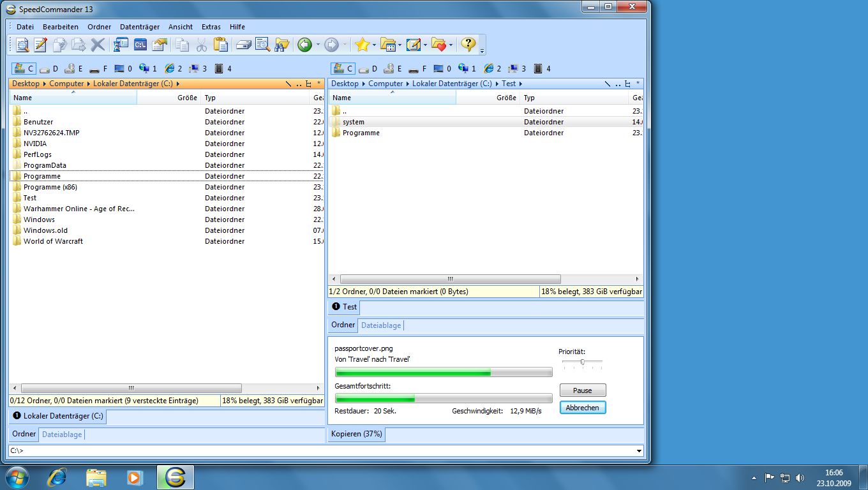
Task: Open the Bearbeiten menu
Action: click(61, 27)
